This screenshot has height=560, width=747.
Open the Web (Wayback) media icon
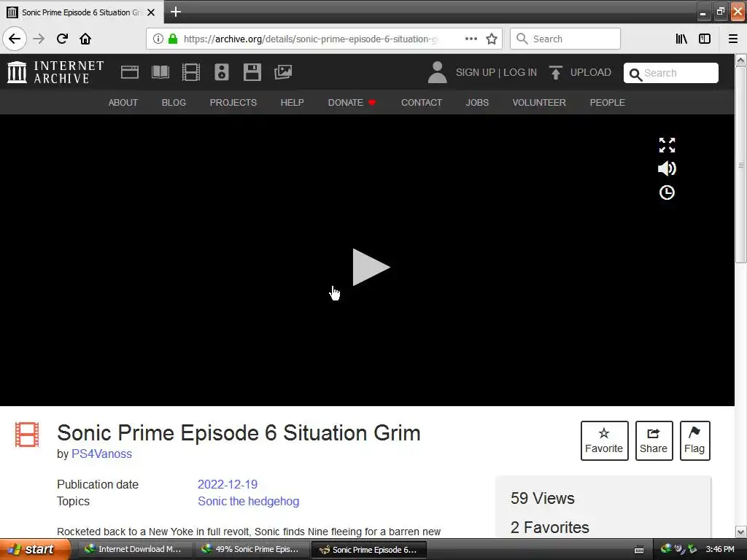point(130,72)
